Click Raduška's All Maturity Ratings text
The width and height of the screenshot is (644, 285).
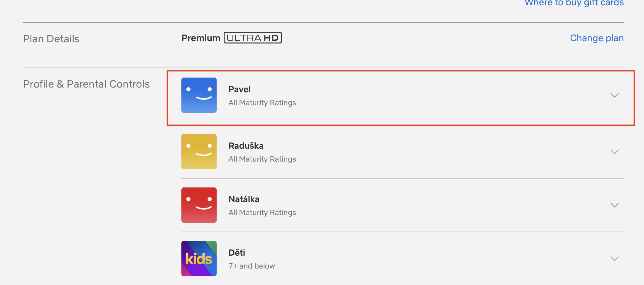click(262, 159)
